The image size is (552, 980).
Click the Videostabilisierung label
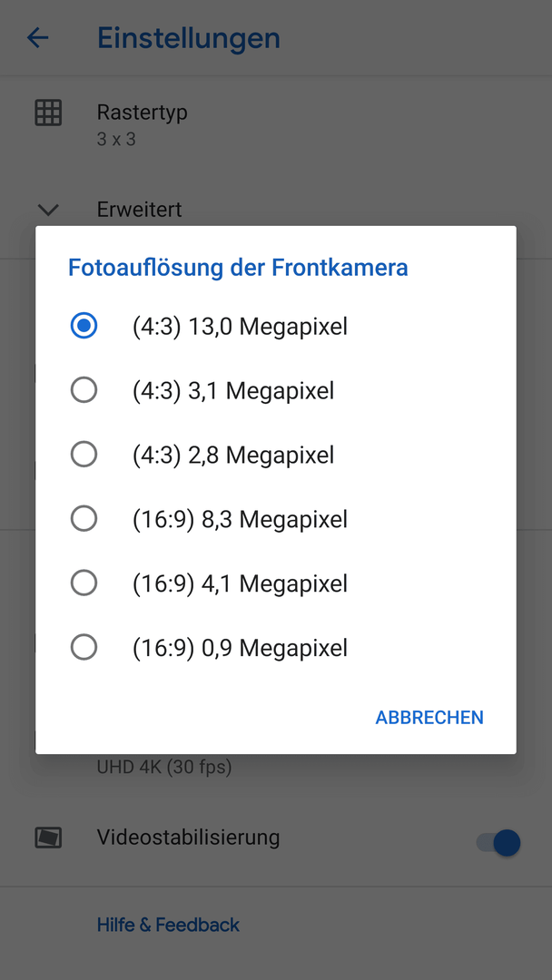188,837
